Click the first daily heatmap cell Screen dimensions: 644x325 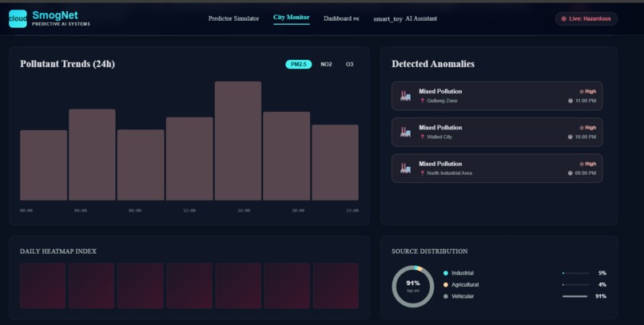pos(42,286)
